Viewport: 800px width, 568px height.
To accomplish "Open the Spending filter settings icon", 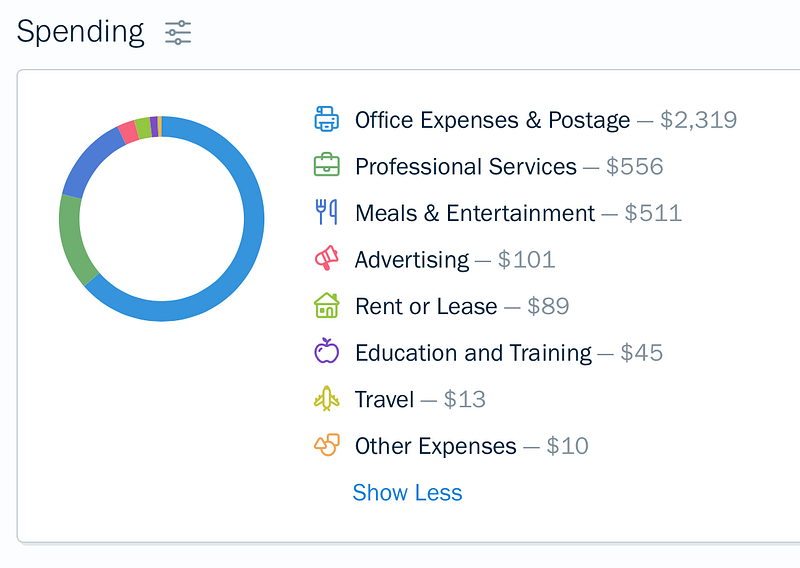I will tap(178, 33).
